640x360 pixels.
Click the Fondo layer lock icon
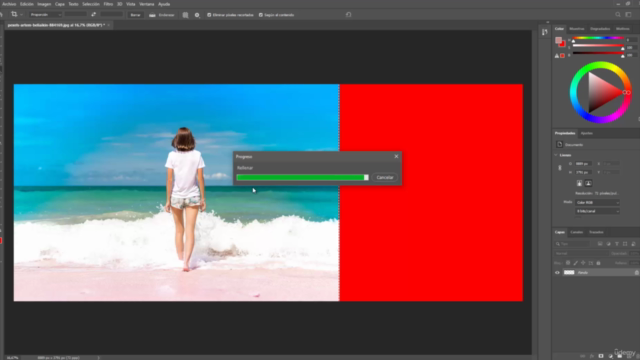point(636,272)
